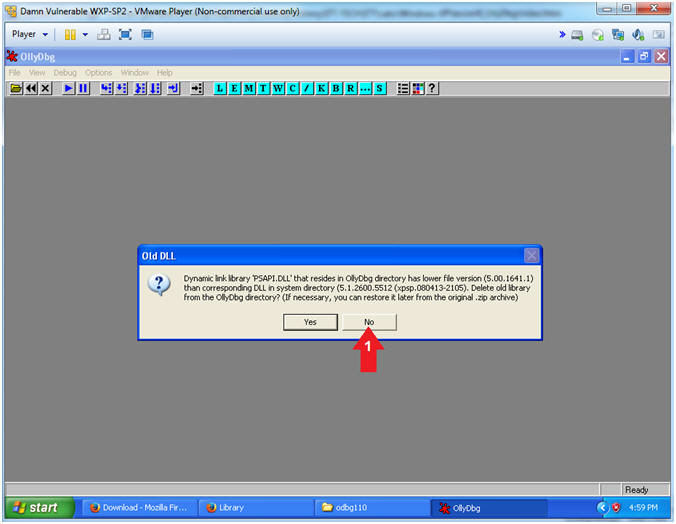
Task: Click the network adapter device icon
Action: pyautogui.click(x=618, y=35)
